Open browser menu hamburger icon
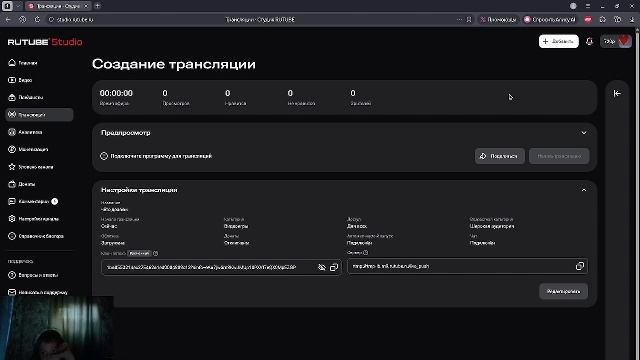 (x=588, y=6)
